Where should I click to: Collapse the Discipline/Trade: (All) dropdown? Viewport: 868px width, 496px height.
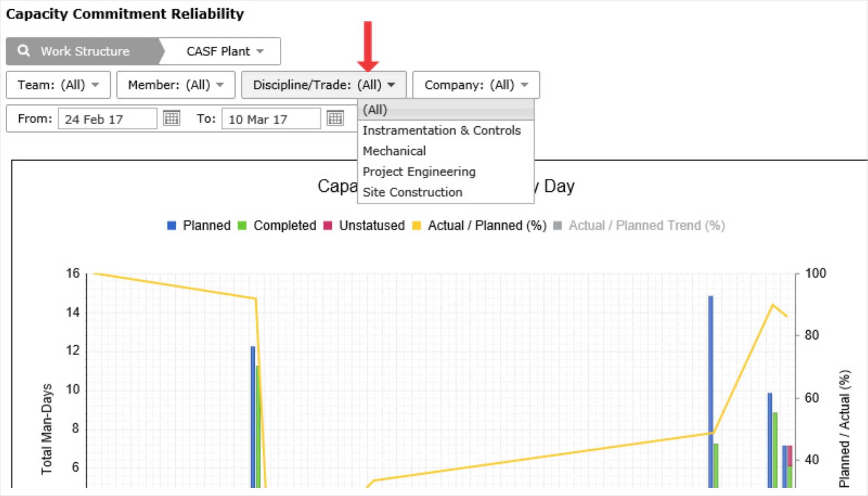(x=324, y=85)
